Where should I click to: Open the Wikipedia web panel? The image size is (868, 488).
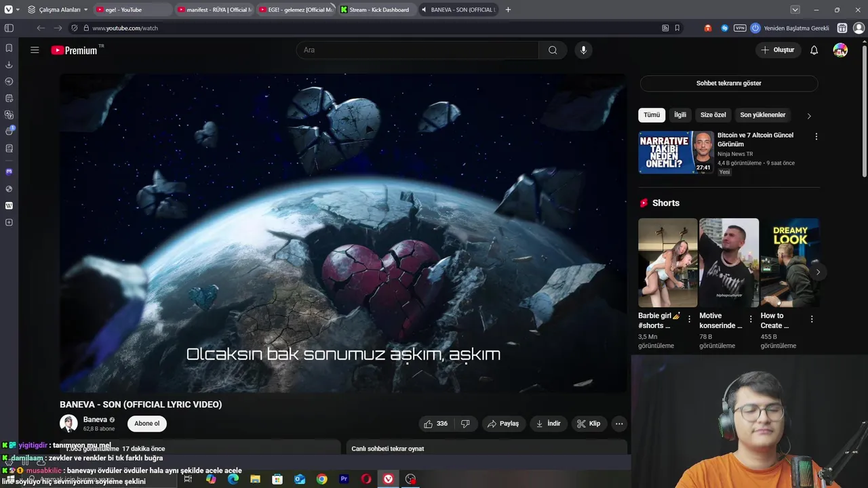tap(9, 205)
